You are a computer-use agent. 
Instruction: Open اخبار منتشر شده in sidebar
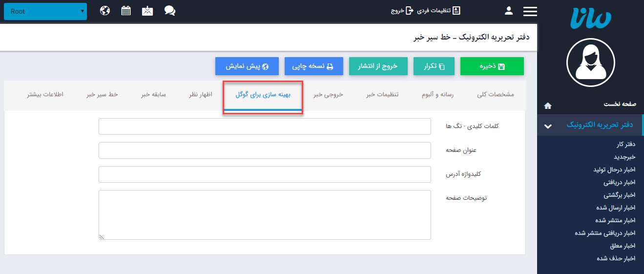(615, 220)
